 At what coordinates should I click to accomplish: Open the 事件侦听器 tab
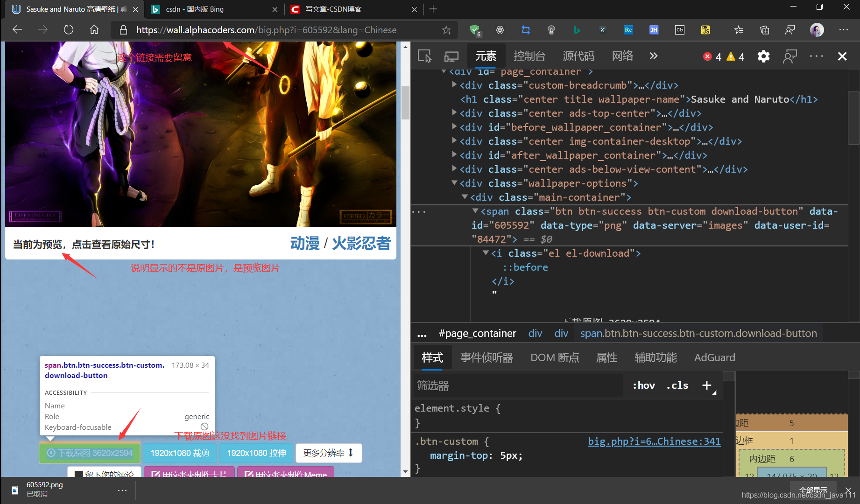click(486, 357)
